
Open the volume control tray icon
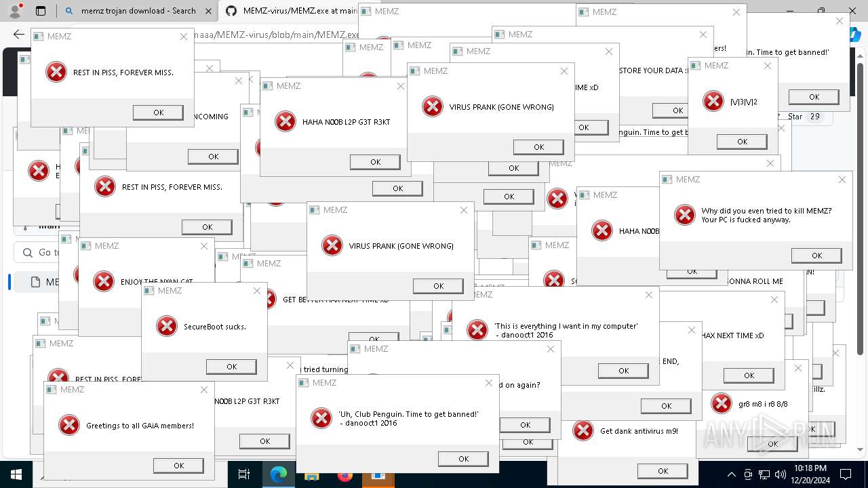point(781,474)
